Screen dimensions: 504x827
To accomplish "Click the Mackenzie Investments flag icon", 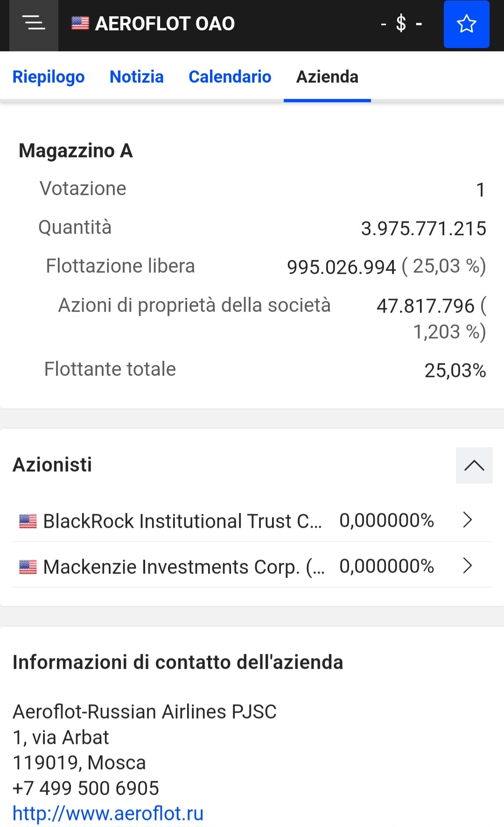I will [x=28, y=566].
